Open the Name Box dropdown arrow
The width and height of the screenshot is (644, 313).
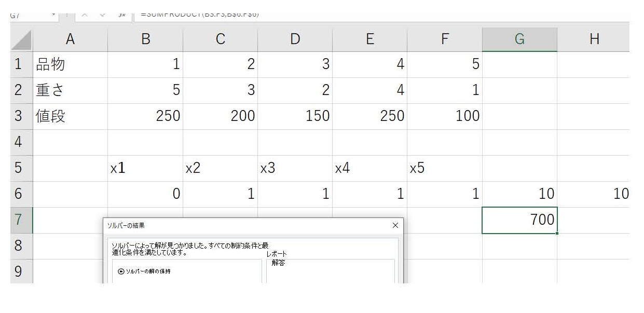pos(54,14)
